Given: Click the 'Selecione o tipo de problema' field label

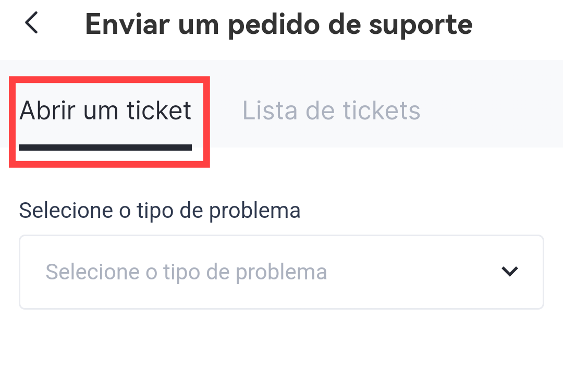Looking at the screenshot, I should [160, 211].
